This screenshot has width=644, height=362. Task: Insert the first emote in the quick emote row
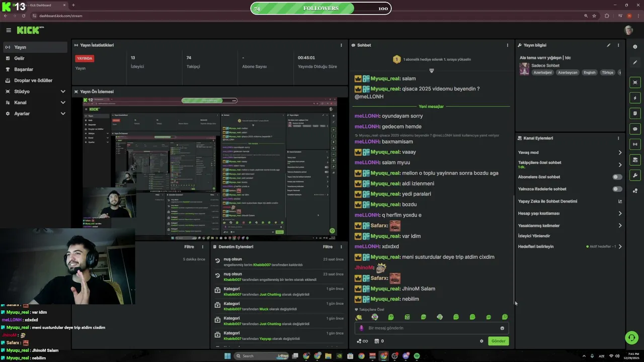coord(359,317)
